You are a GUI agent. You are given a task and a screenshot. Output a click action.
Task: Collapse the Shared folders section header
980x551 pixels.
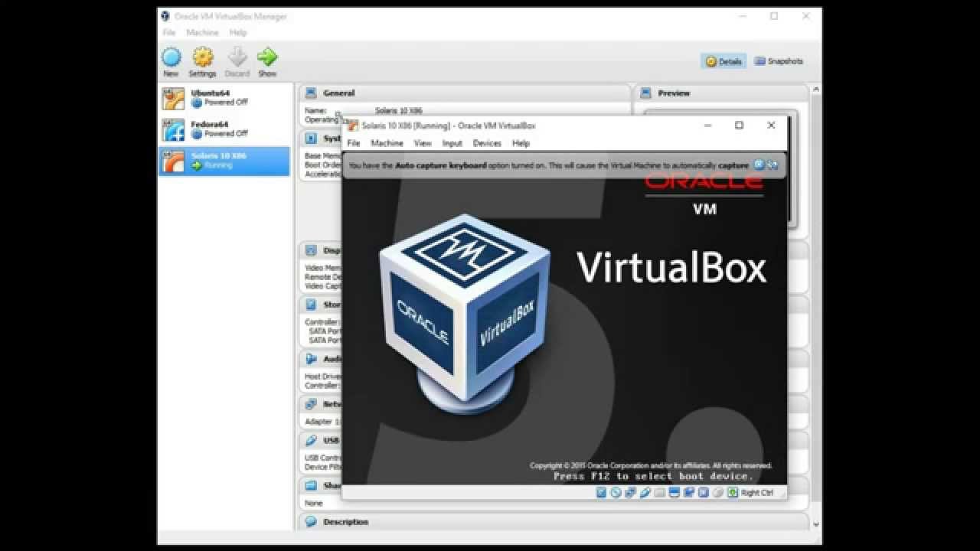(332, 485)
